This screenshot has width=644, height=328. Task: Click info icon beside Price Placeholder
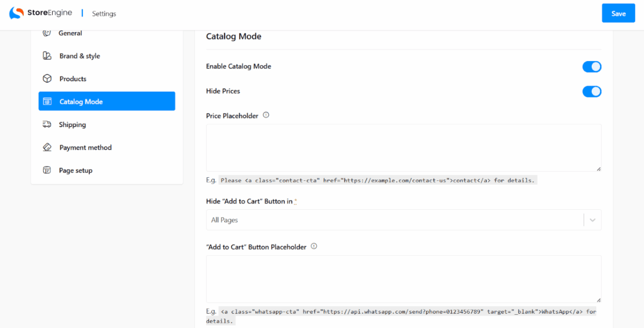click(x=266, y=116)
